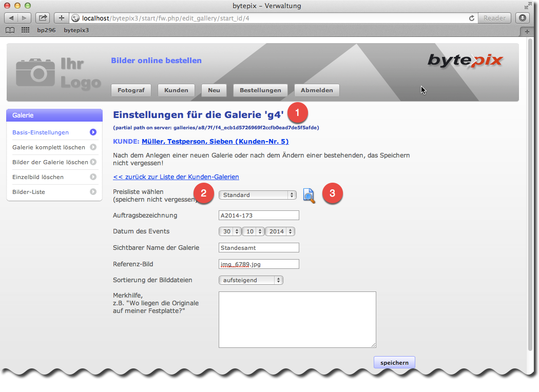The height and width of the screenshot is (392, 539).
Task: Click the arrow icon beside Galerie komplett löschen
Action: click(x=93, y=147)
